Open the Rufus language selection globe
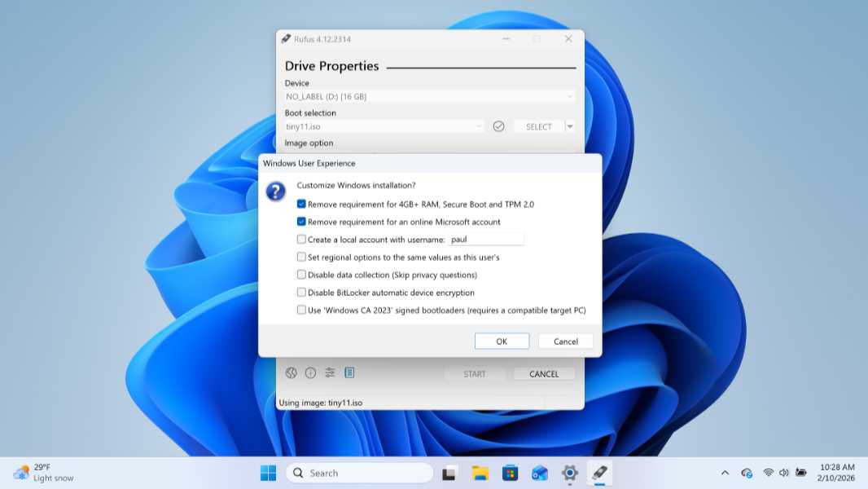The width and height of the screenshot is (868, 489). coord(292,372)
